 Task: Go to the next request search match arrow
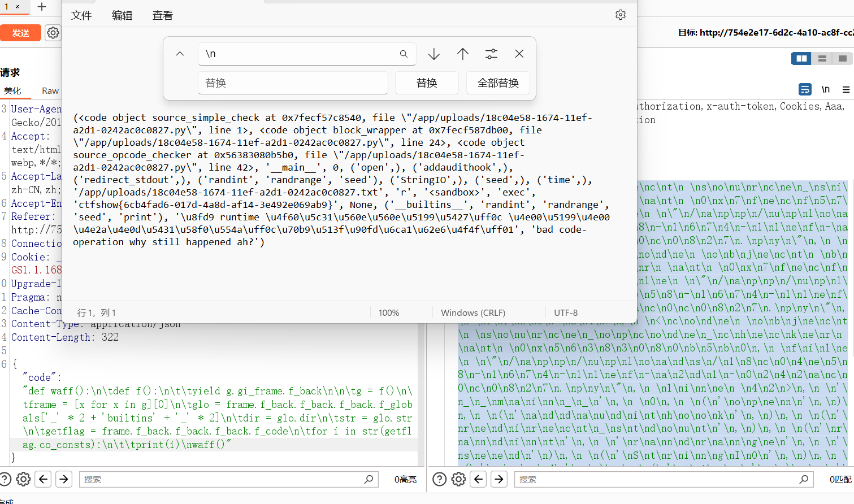64,479
